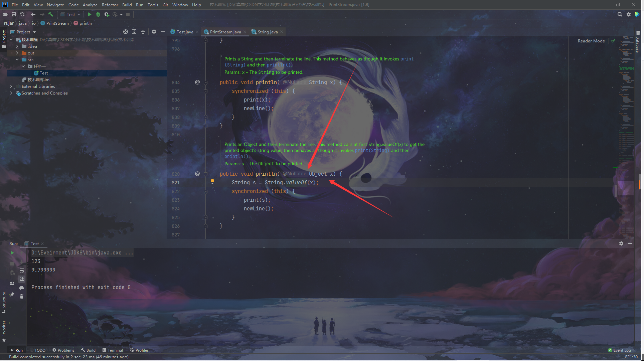Select 技术训练.iml file in tree
The image size is (644, 361).
click(38, 79)
